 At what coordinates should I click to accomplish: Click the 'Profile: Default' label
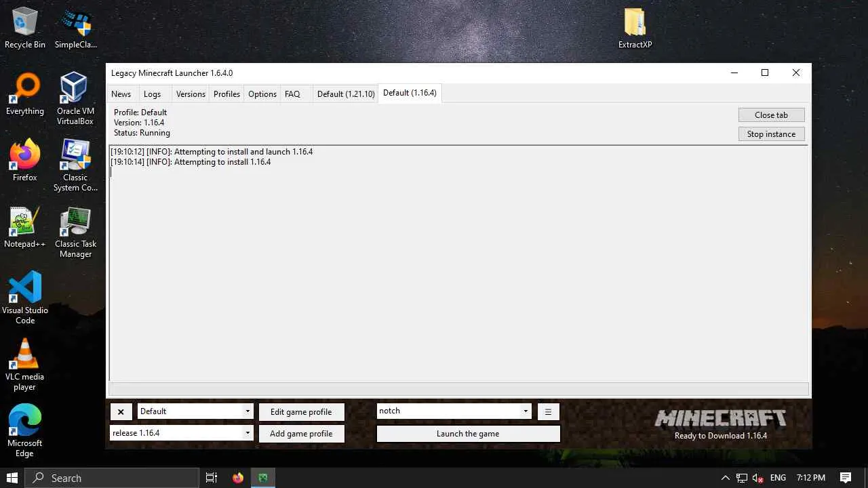[x=140, y=113]
